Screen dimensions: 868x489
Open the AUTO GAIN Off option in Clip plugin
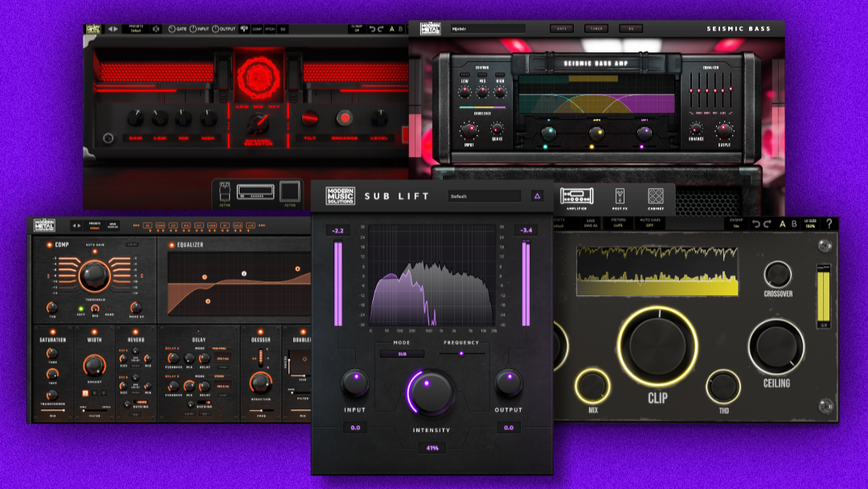[649, 223]
